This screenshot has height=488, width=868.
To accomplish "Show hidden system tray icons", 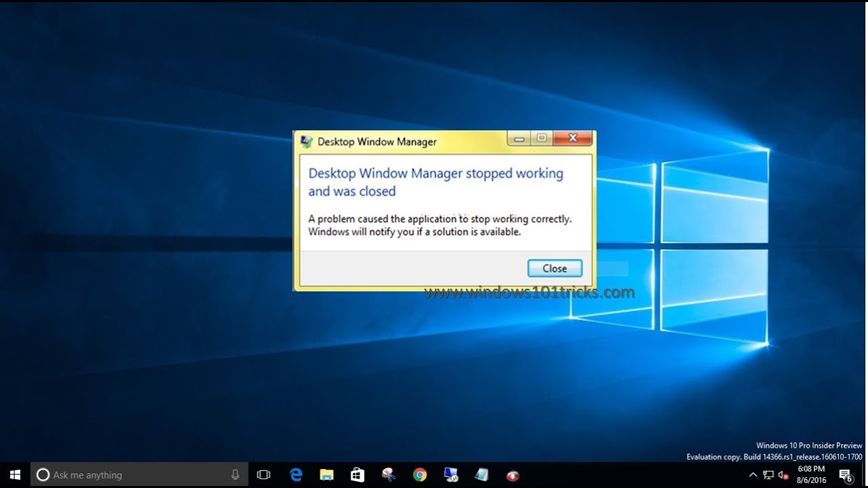I will click(753, 475).
